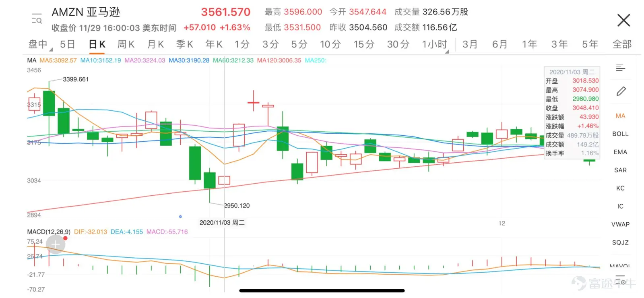This screenshot has height=298, width=644.
Task: Select the 3分 interval
Action: pyautogui.click(x=270, y=44)
